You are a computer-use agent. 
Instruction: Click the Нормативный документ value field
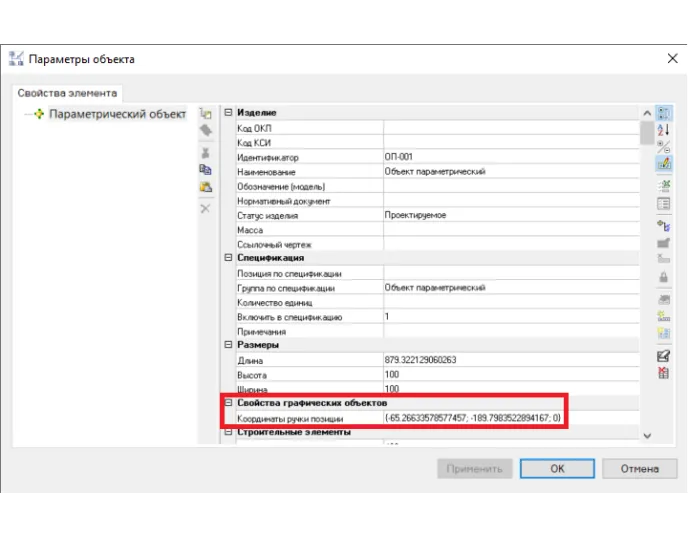point(511,200)
